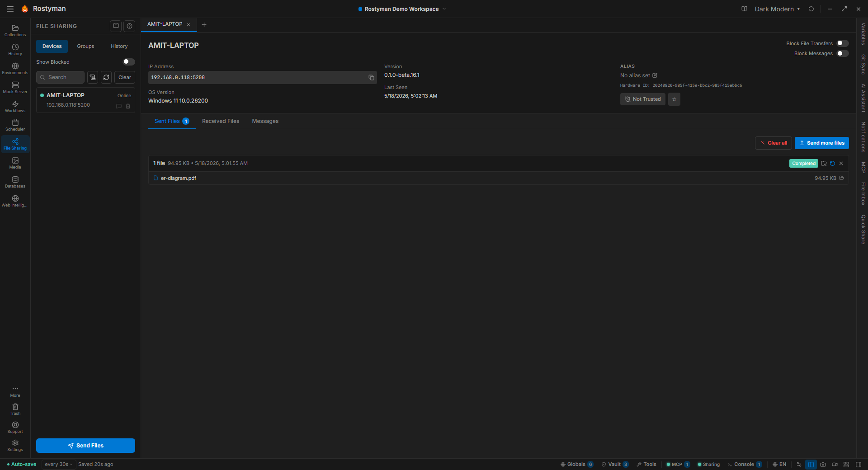Refresh the device list
This screenshot has width=868, height=470.
tap(106, 77)
